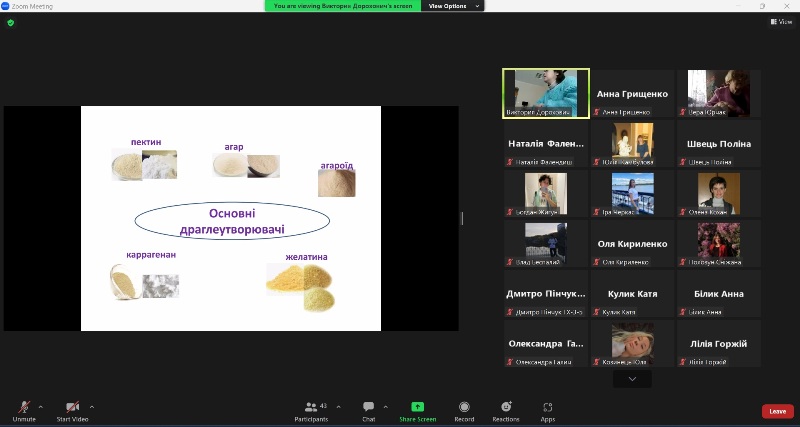Select Анна Грищенко participant tile

point(632,93)
